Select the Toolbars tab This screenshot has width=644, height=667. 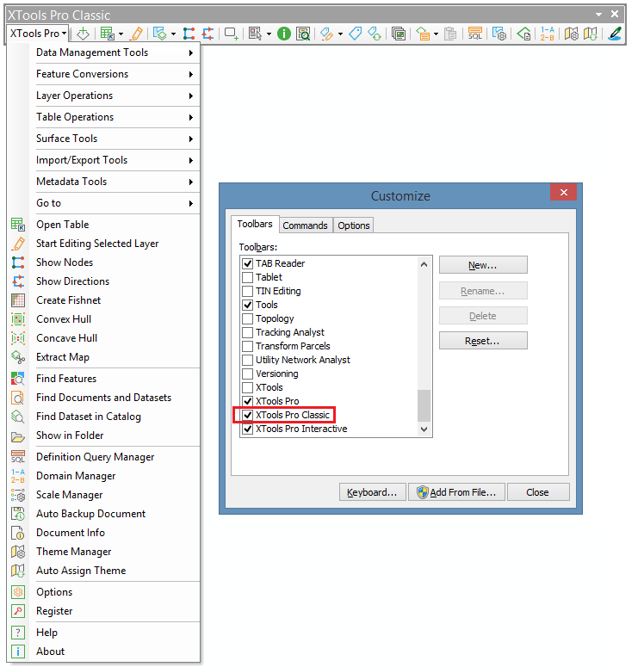(x=255, y=224)
